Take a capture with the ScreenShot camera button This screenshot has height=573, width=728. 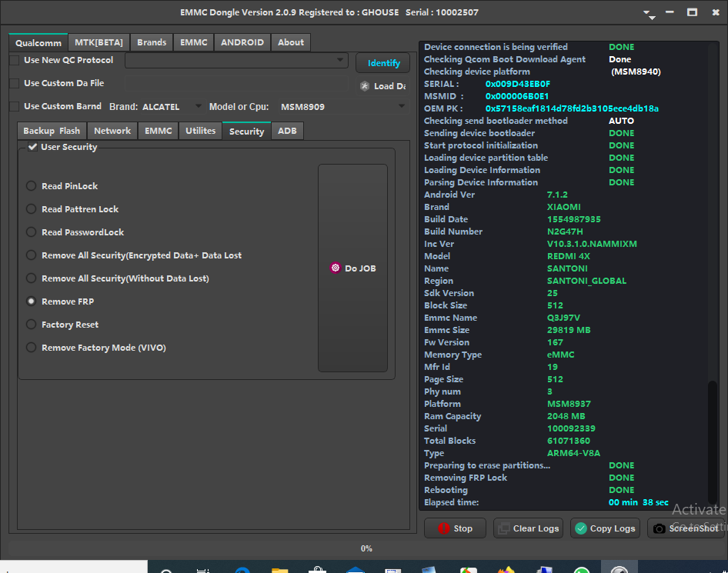(x=686, y=528)
